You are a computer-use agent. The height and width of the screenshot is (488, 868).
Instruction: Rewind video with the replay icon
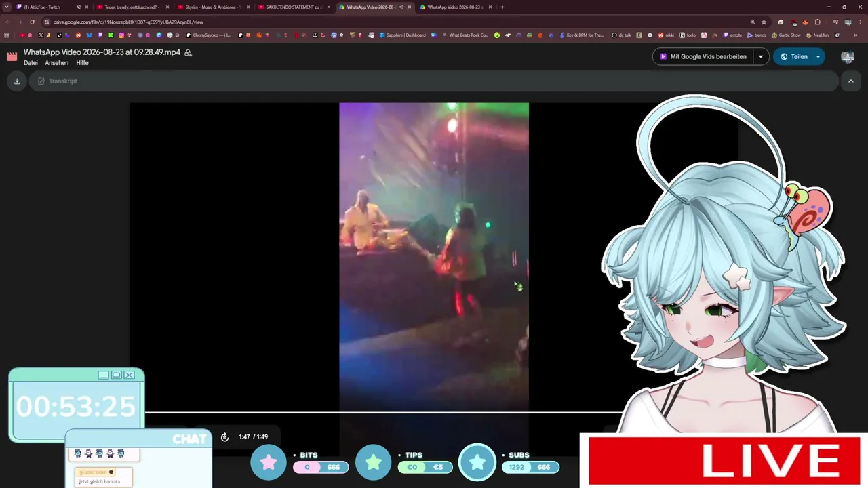[x=224, y=437]
